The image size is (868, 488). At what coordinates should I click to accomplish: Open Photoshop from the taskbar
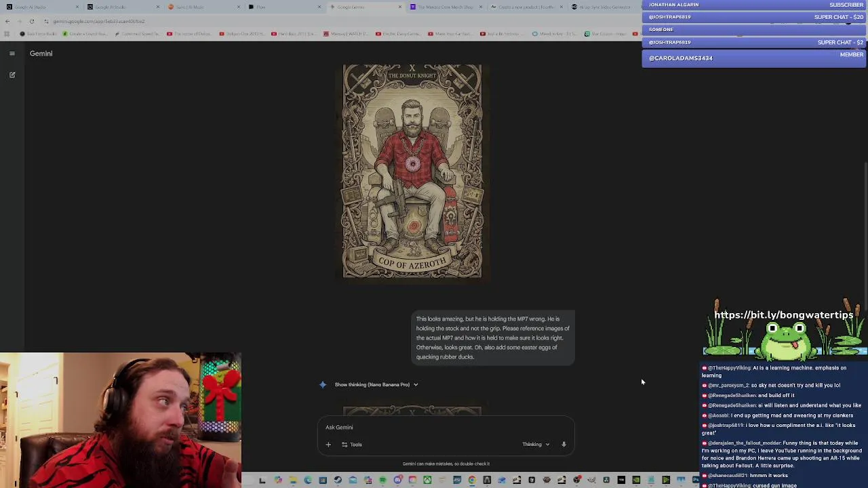click(x=696, y=480)
